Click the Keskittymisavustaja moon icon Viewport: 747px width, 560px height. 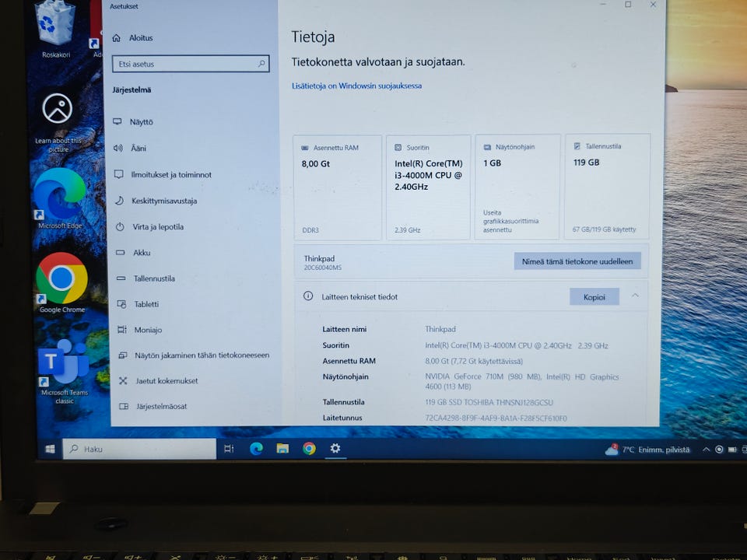pyautogui.click(x=119, y=201)
